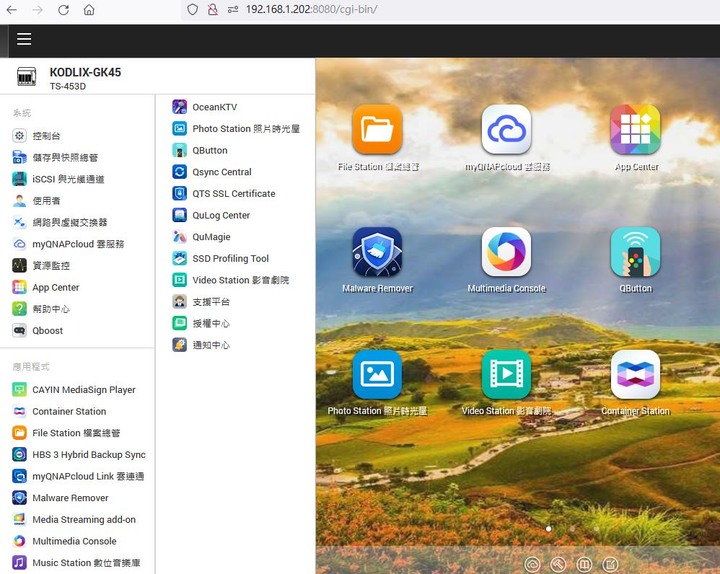Viewport: 720px width, 574px height.
Task: Switch to the third desktop page dot
Action: click(596, 529)
